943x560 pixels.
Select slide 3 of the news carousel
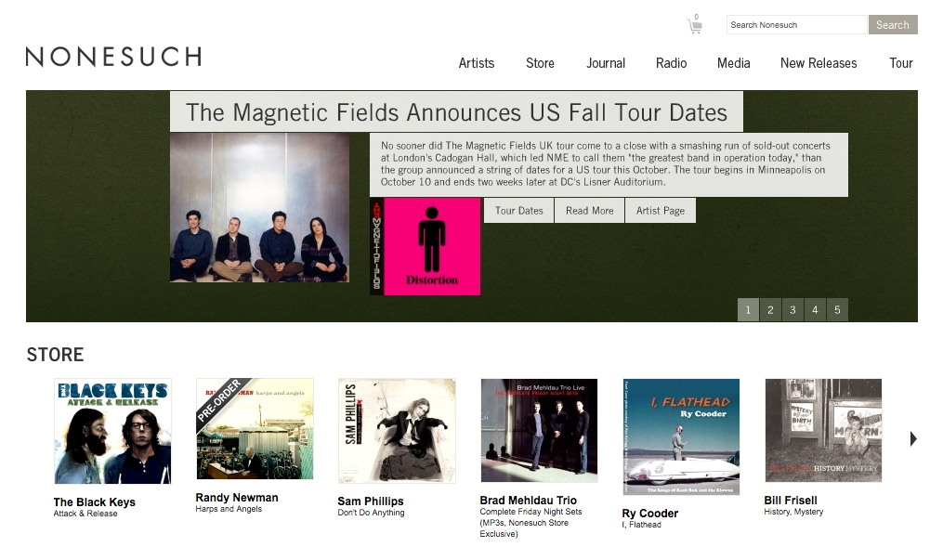(792, 309)
